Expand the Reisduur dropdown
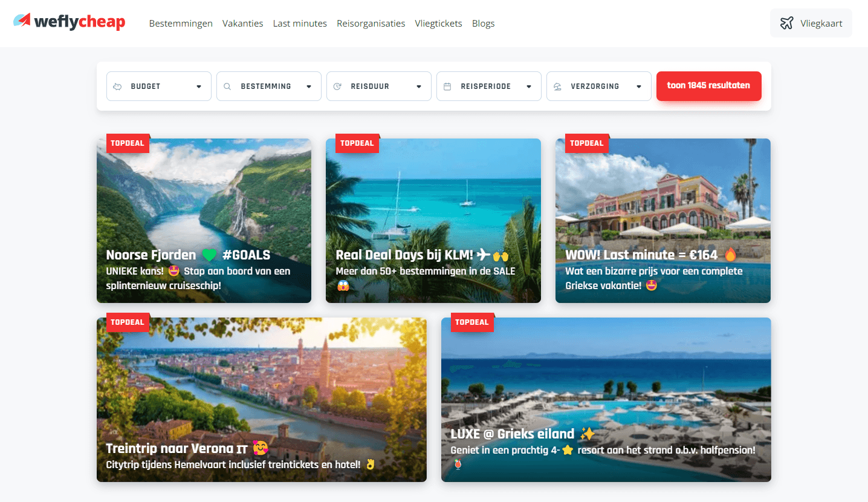Viewport: 868px width, 502px height. point(379,86)
